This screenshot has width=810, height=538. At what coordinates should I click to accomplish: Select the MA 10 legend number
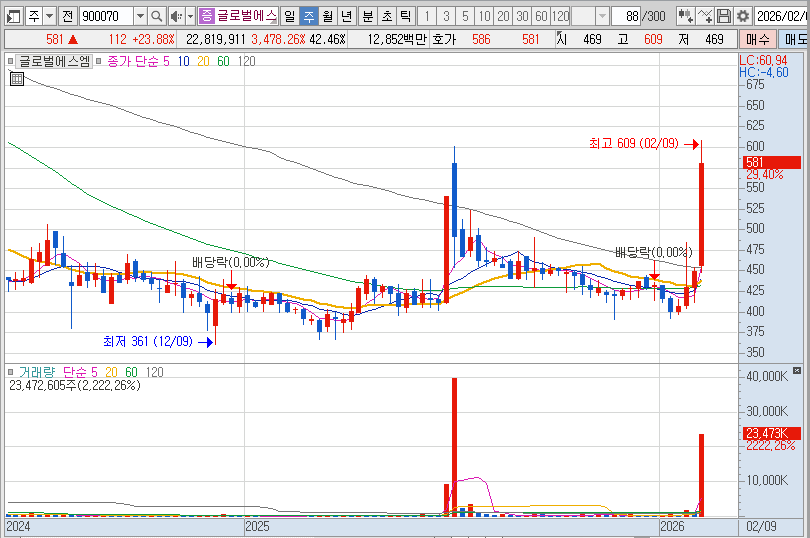click(183, 62)
